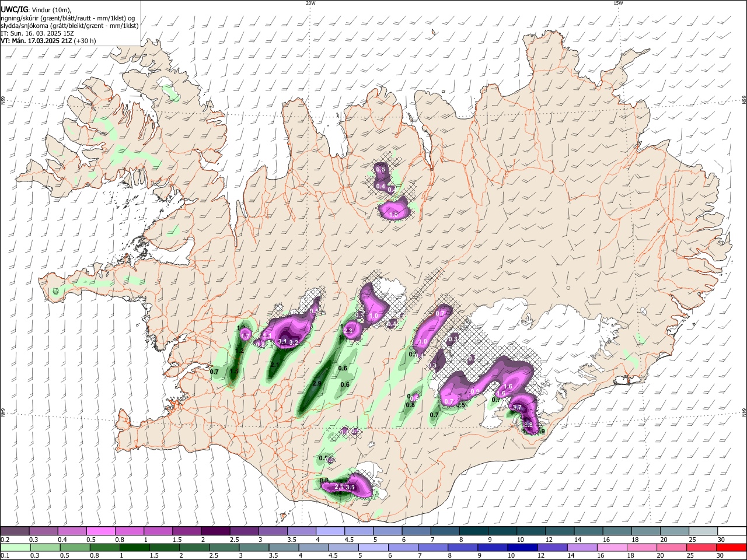Select the bright red rain swatch after 30
Image resolution: width=747 pixels, height=560 pixels.
pos(732,547)
